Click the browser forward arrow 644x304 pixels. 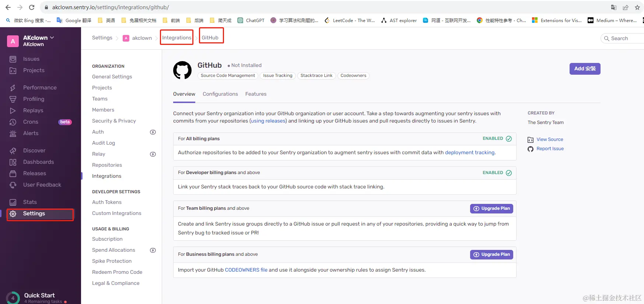[x=20, y=7]
